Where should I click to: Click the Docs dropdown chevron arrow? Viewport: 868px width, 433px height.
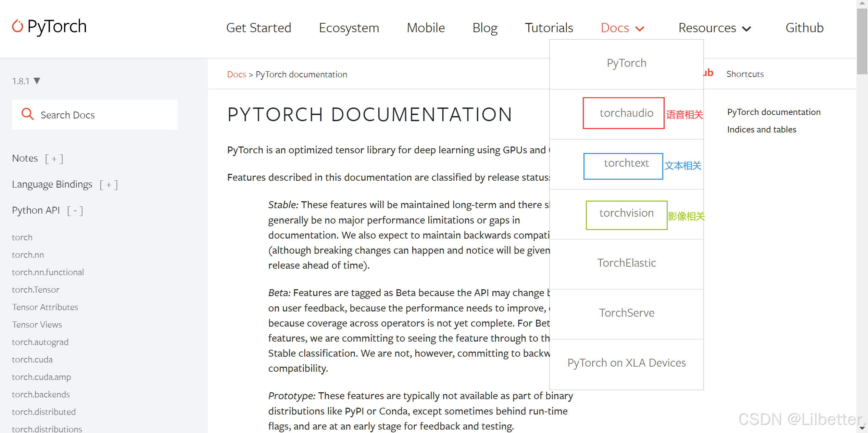(x=640, y=29)
